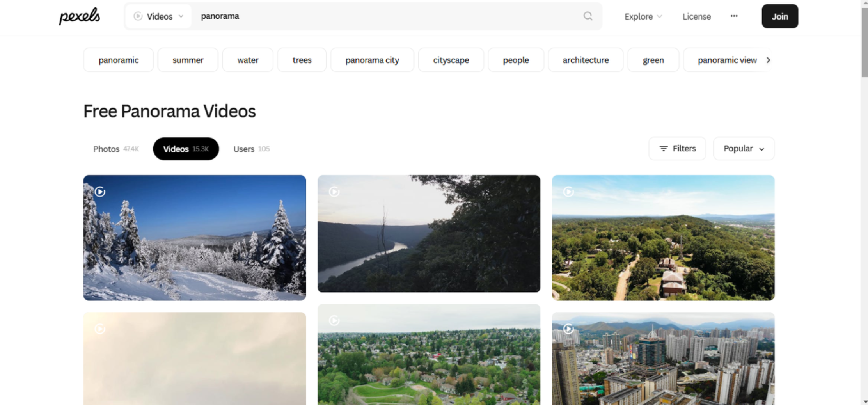The width and height of the screenshot is (868, 405).
Task: Expand the Explore menu
Action: click(643, 16)
